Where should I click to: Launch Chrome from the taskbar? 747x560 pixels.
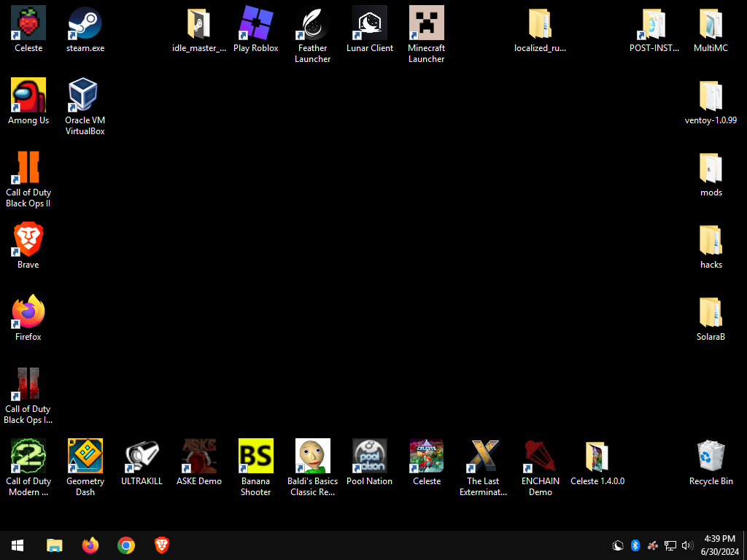(125, 545)
